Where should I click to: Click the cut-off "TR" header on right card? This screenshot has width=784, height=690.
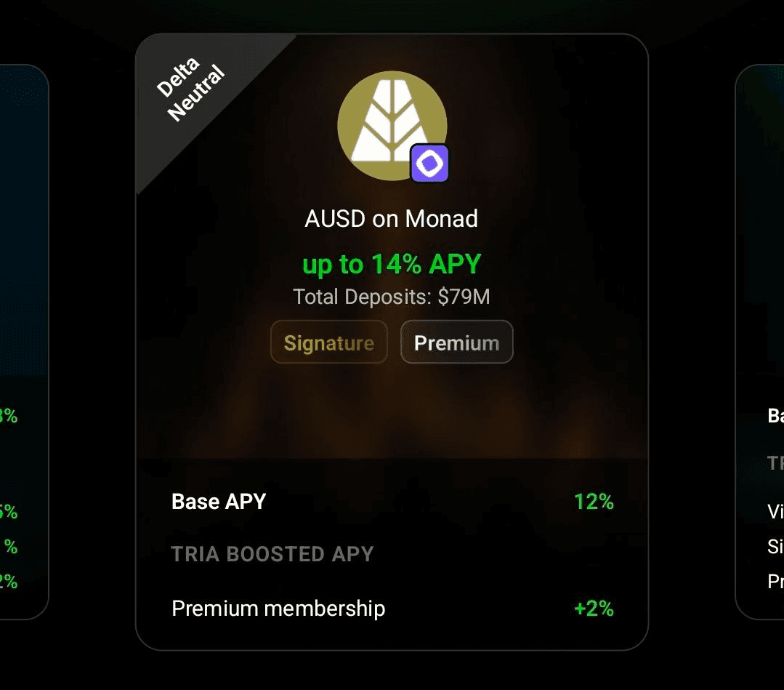(x=775, y=463)
